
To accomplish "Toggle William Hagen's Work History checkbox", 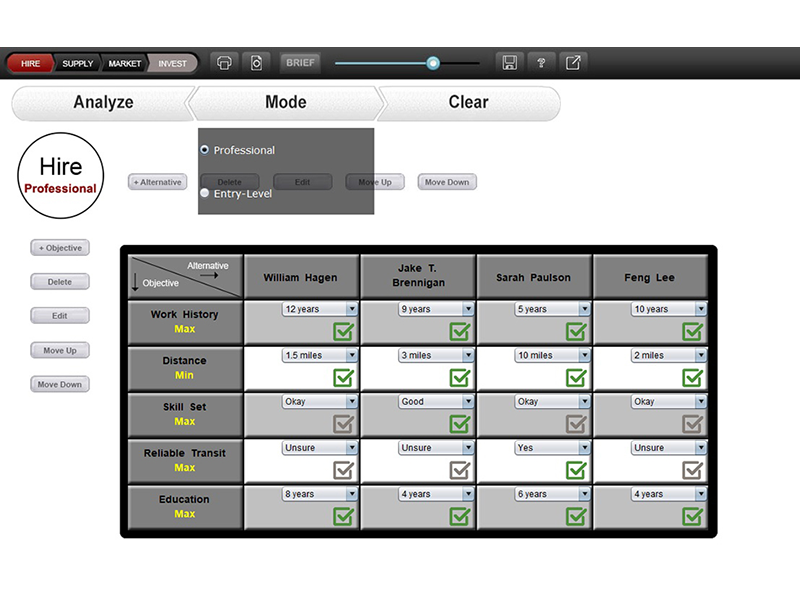I will (343, 331).
